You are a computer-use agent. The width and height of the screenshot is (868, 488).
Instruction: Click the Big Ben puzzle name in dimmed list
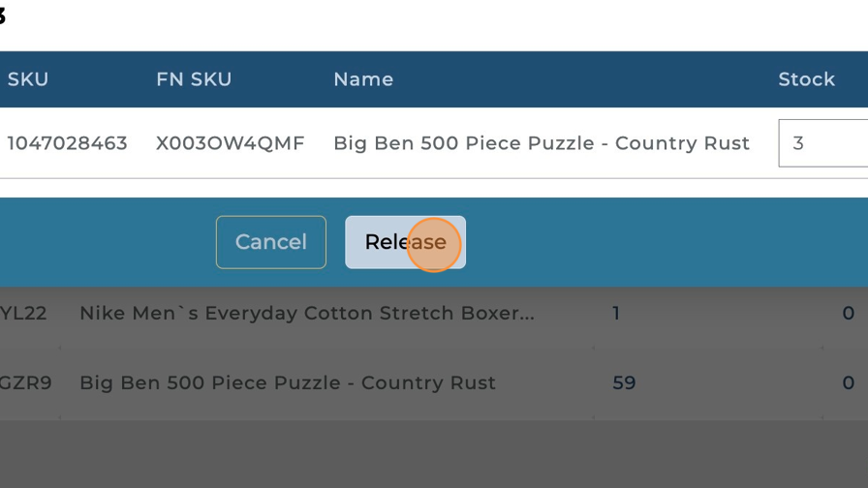(x=287, y=382)
